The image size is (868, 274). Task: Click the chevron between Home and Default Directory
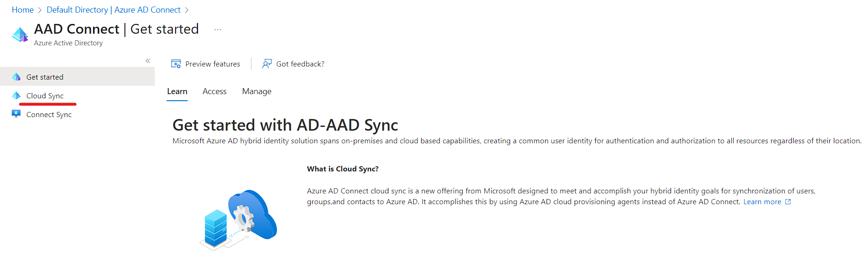tap(40, 9)
